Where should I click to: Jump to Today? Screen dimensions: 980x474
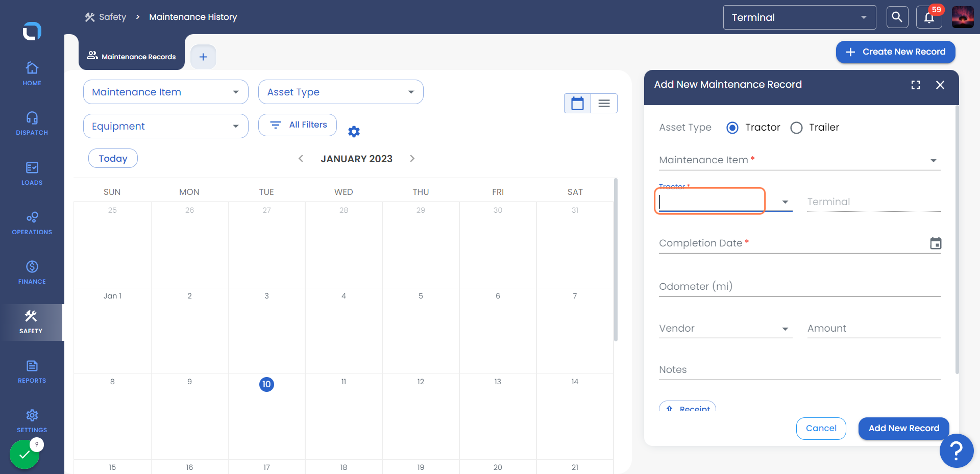tap(113, 158)
